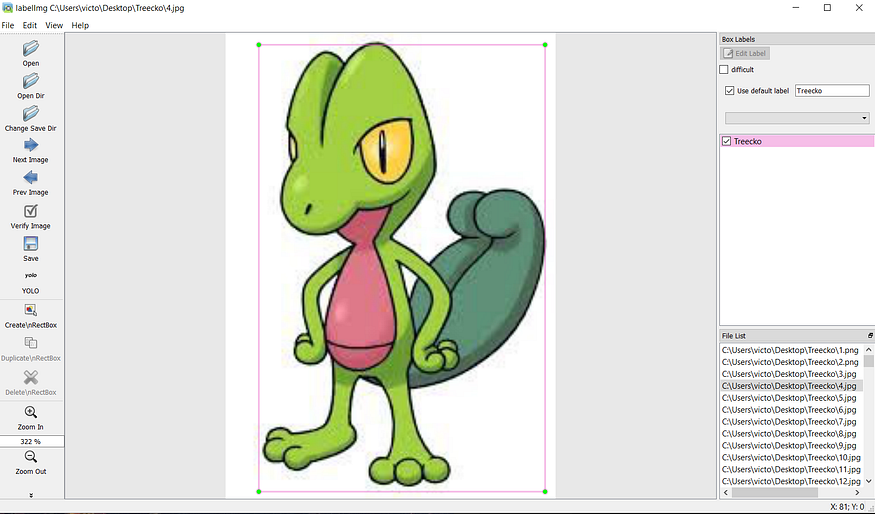
Task: Select file Treecko\8.jpg in File List
Action: click(790, 434)
